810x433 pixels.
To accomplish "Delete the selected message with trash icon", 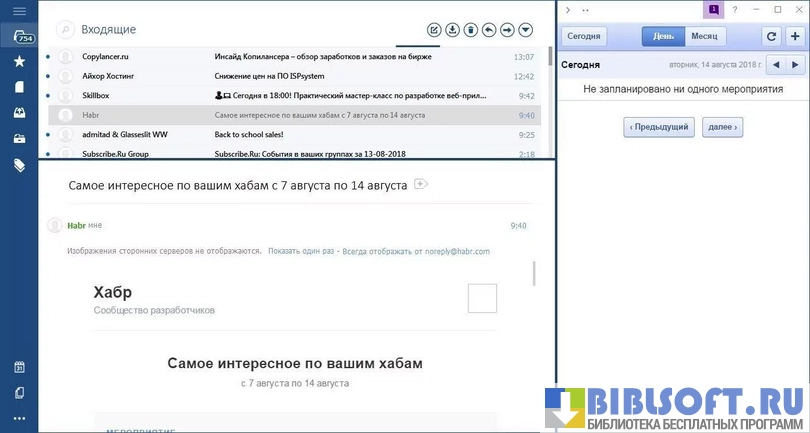I will [470, 30].
